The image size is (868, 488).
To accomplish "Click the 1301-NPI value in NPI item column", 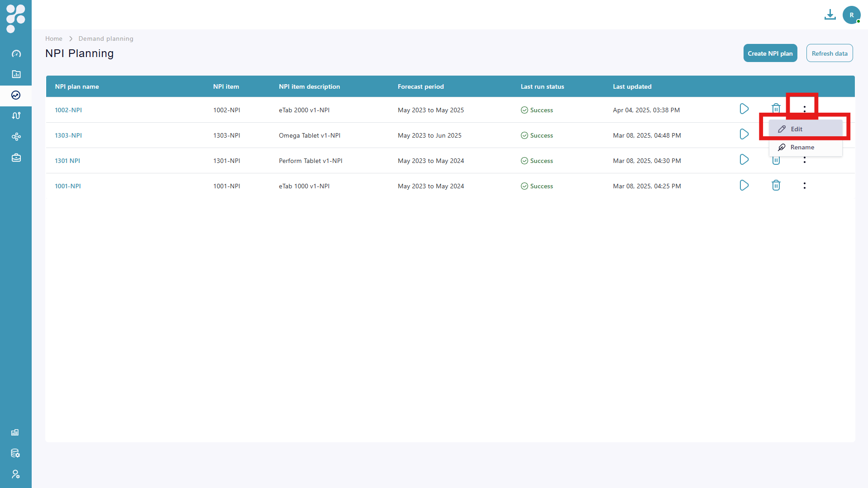I will 227,161.
